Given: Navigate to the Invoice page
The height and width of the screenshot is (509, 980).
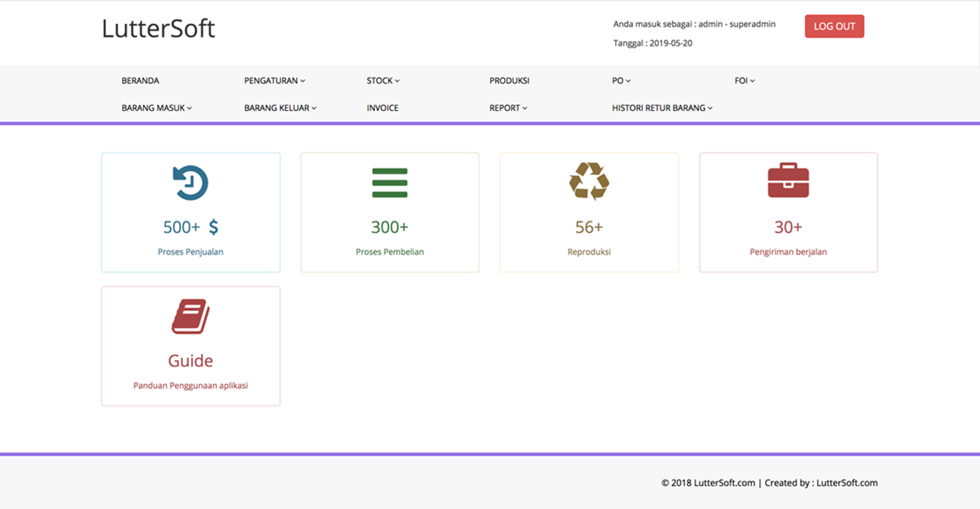Looking at the screenshot, I should click(382, 108).
